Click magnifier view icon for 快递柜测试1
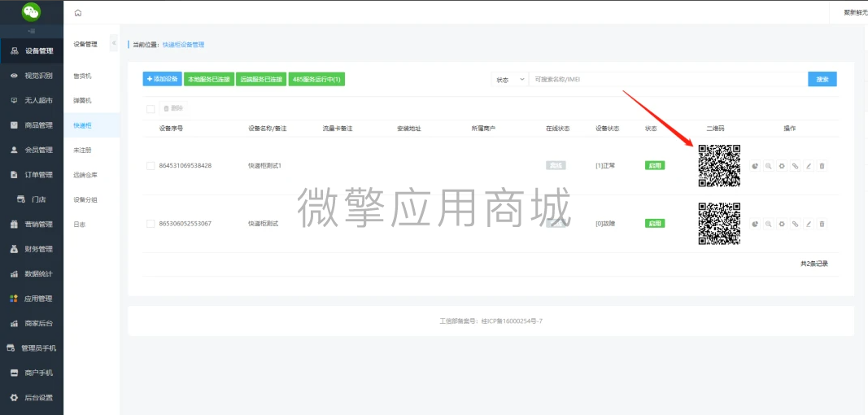This screenshot has height=415, width=868. [769, 166]
